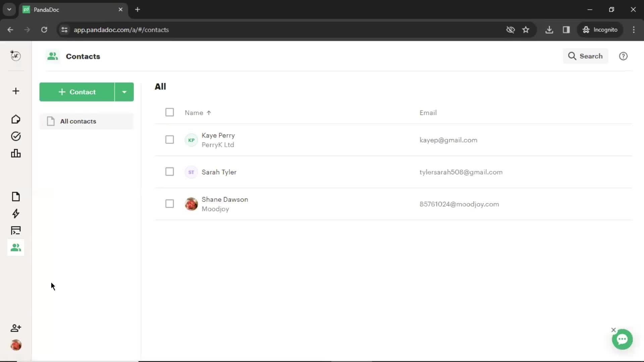Viewport: 644px width, 362px height.
Task: Open the Tasks icon in sidebar
Action: point(15,136)
